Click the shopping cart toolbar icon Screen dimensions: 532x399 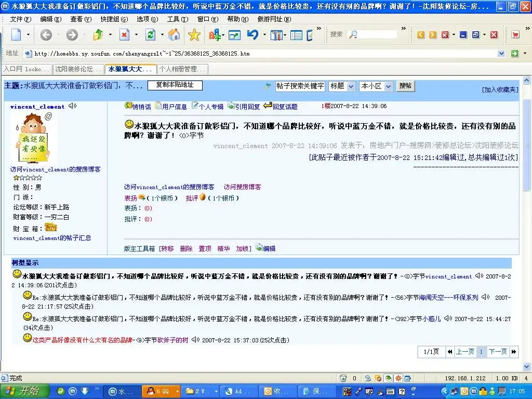(515, 35)
